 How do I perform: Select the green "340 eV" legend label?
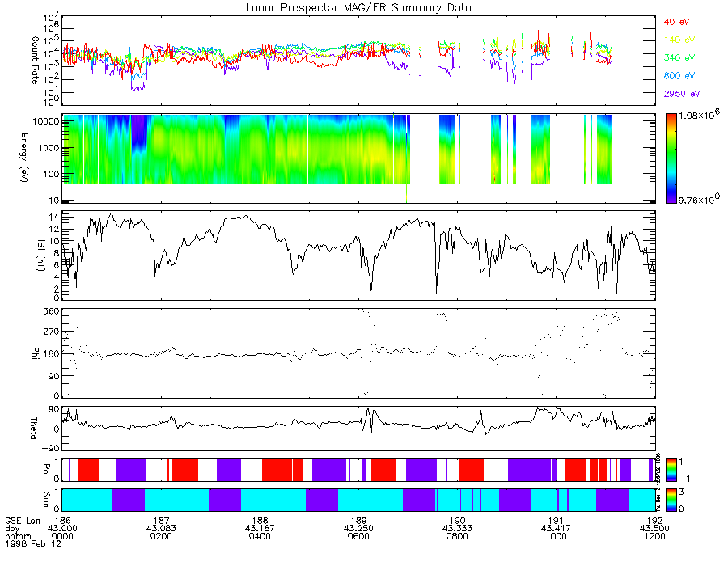click(679, 57)
